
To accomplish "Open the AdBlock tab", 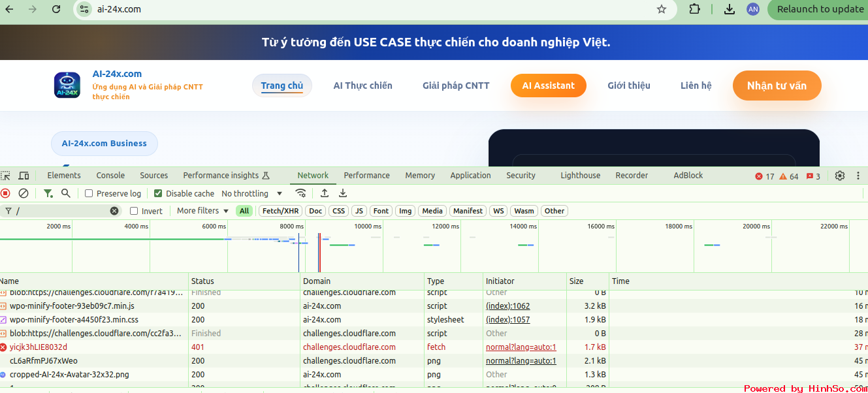I will (688, 176).
